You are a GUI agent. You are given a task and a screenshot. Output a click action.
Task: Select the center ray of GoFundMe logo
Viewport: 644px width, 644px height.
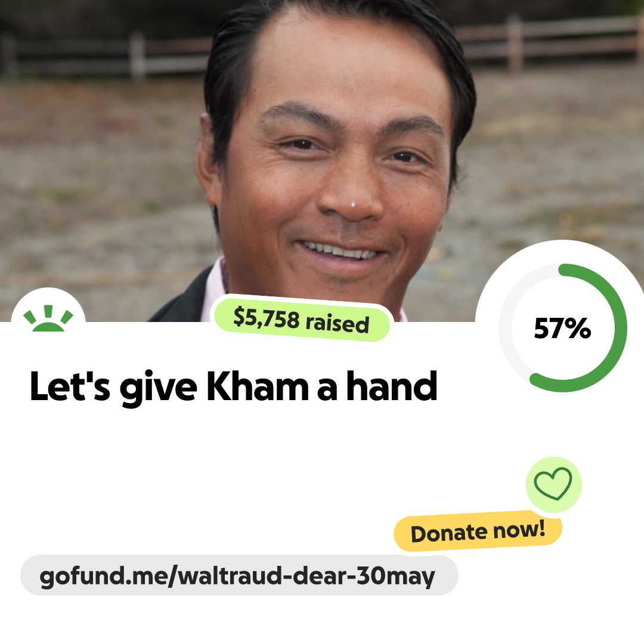[x=48, y=311]
